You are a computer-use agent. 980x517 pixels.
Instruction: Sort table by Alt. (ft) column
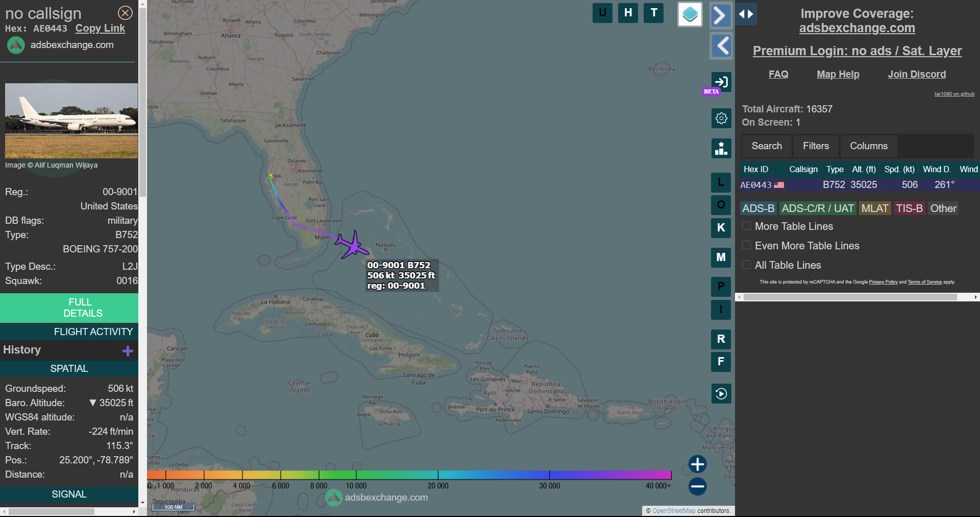point(864,169)
